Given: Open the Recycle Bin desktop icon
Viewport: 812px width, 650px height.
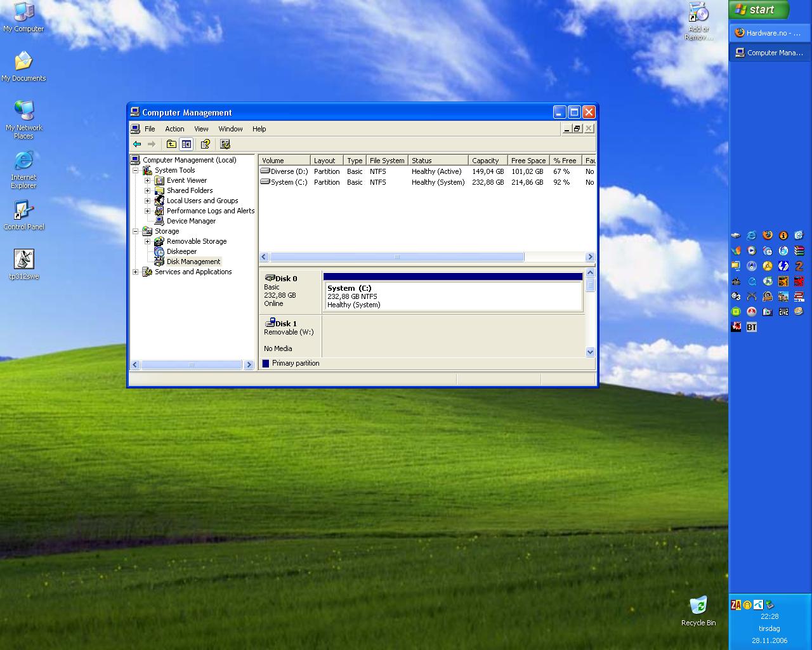Looking at the screenshot, I should coord(698,607).
